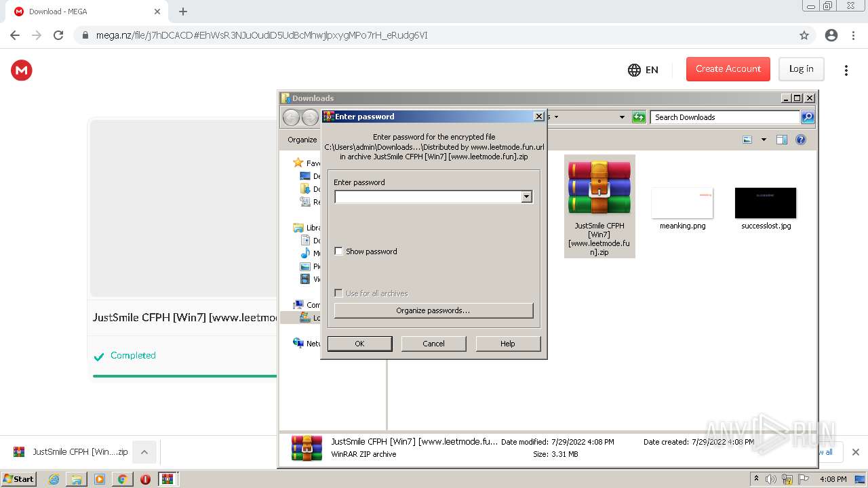The image size is (868, 488).
Task: Open File Explorer taskbar icon
Action: coord(77,479)
